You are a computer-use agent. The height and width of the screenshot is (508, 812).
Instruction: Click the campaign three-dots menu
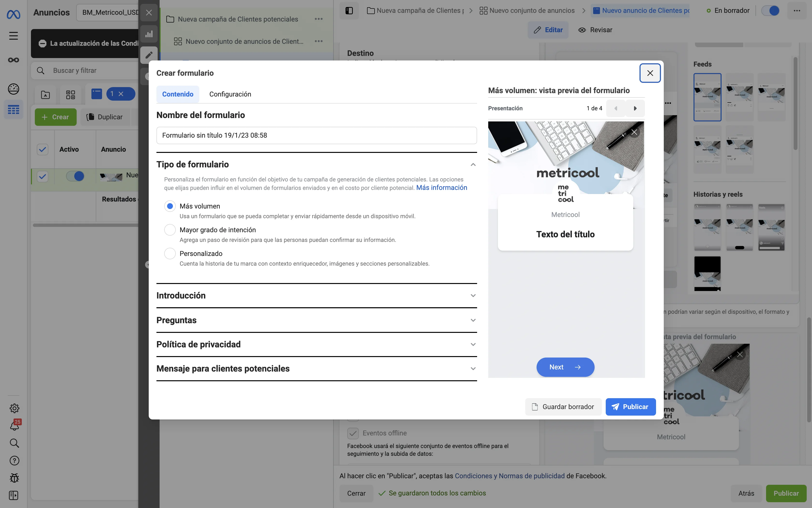318,19
